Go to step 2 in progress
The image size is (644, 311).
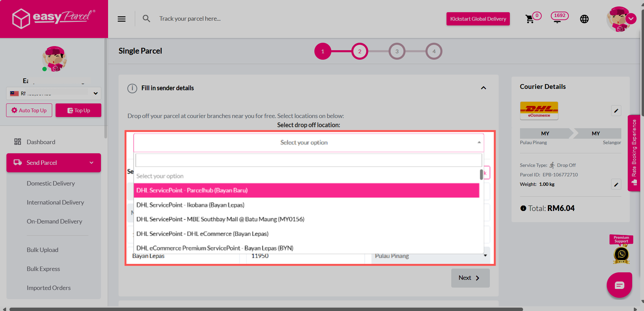360,51
